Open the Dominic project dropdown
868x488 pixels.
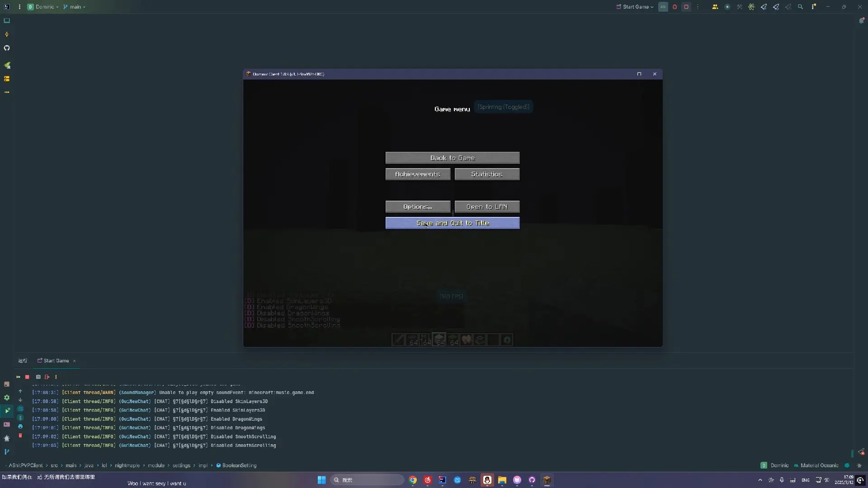click(44, 7)
